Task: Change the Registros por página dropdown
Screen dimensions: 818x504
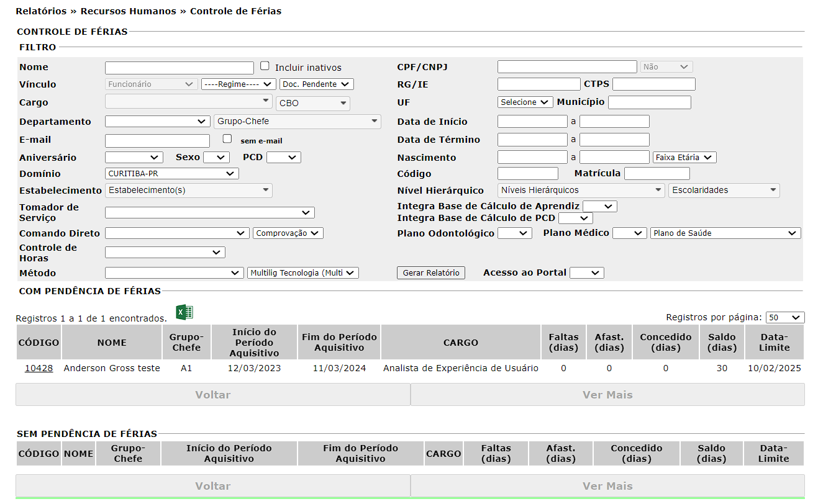Action: [x=784, y=318]
